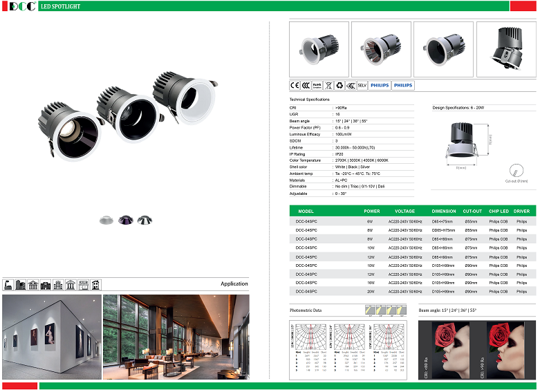The height and width of the screenshot is (392, 540).
Task: Click the Power Factor (PF) specification row
Action: click(352, 128)
